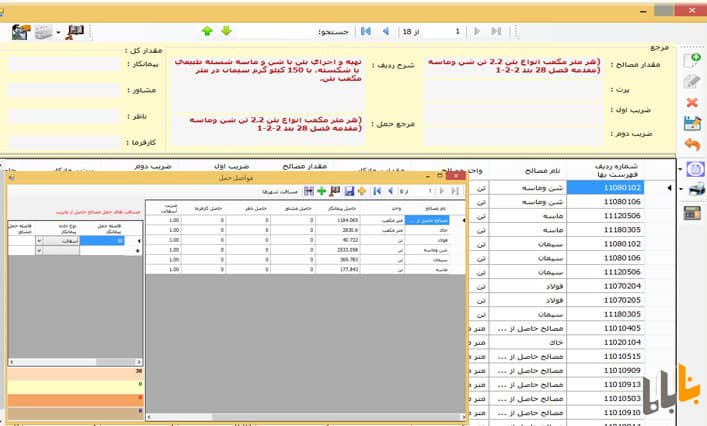Screen dimensions: 707x426
Task: Open the empty second-row road type dropdown
Action: pyautogui.click(x=39, y=251)
